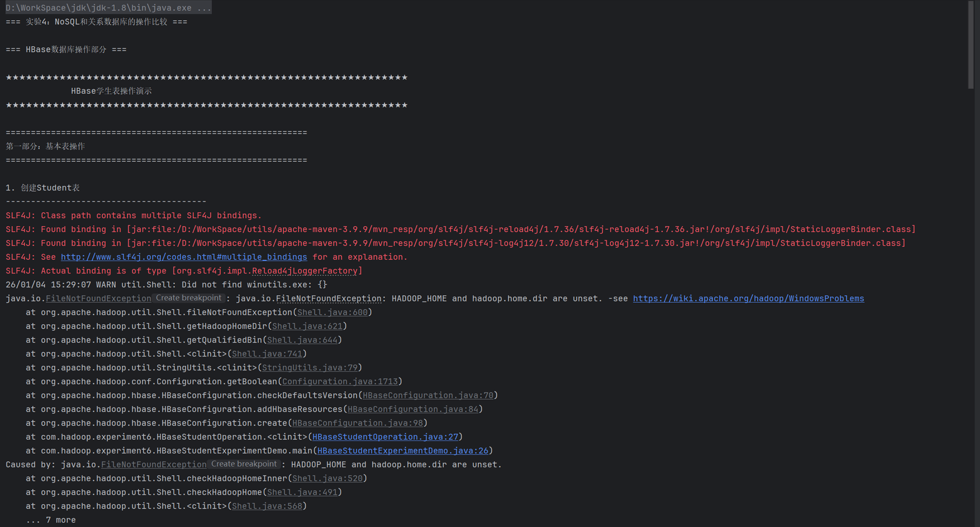Navigate to HBaseConfiguration.java:98 link

point(358,423)
